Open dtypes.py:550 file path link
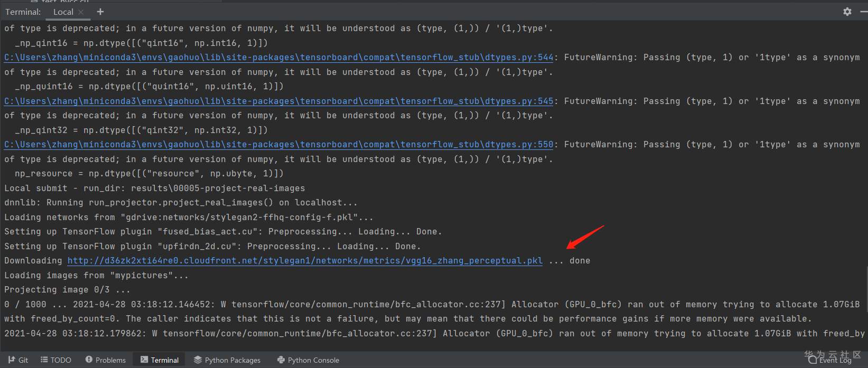 coord(279,145)
